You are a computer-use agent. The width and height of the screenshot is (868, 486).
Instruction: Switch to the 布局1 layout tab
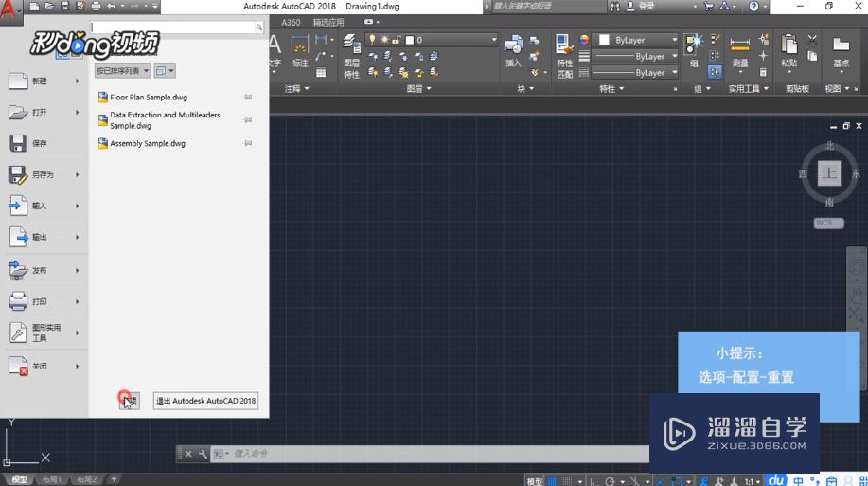51,479
